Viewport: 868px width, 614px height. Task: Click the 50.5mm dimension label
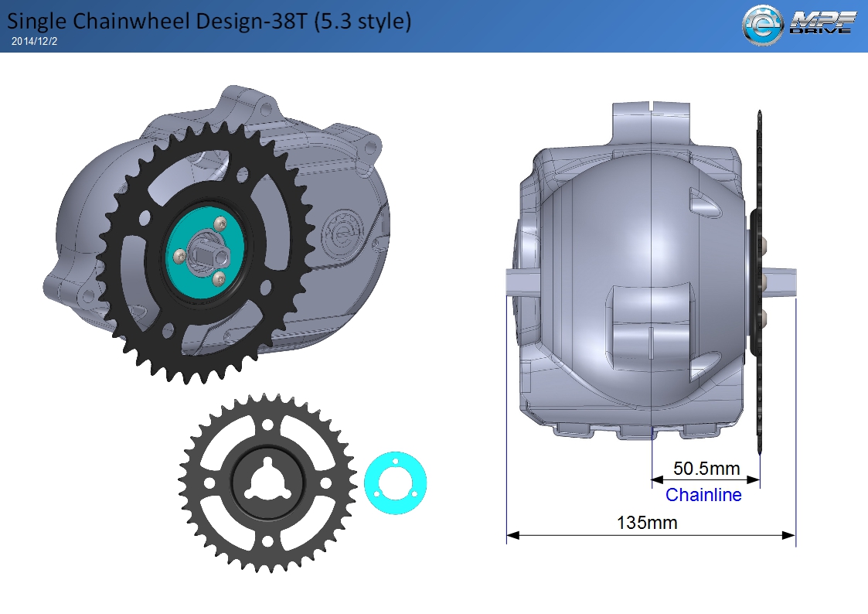pyautogui.click(x=706, y=469)
